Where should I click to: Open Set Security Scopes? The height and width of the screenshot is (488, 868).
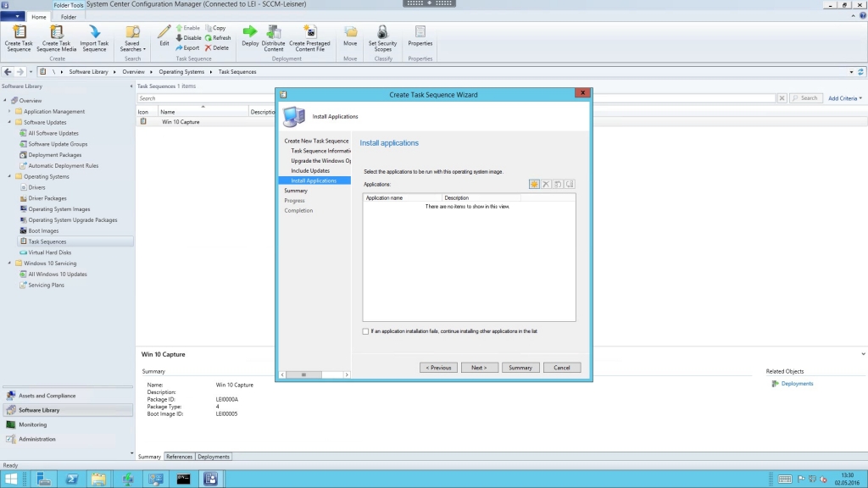coord(382,38)
